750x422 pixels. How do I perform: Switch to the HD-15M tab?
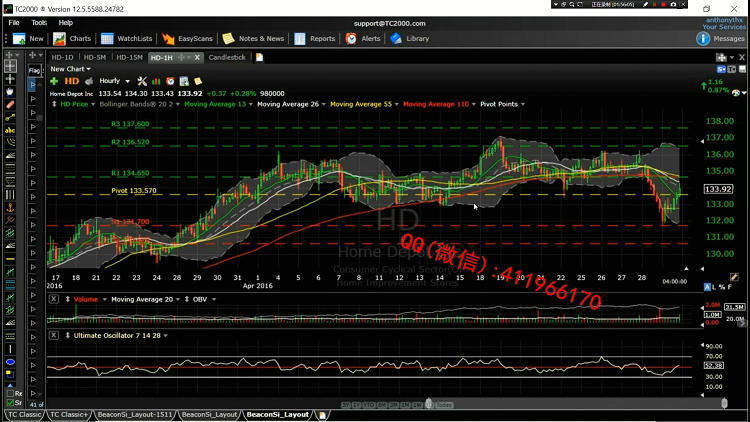(x=129, y=57)
